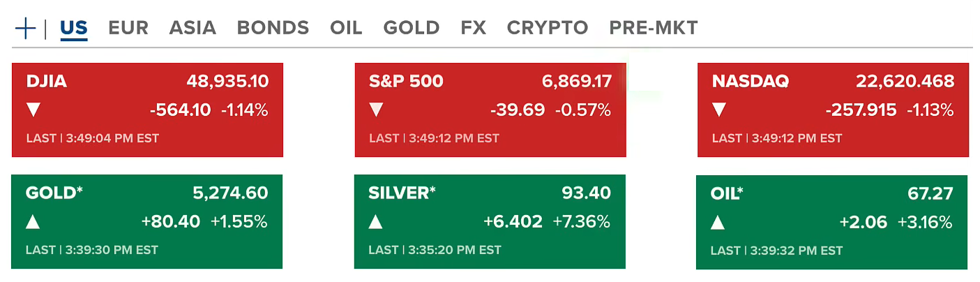
Task: Click the NASDAQ down arrow indicator
Action: coord(720,110)
